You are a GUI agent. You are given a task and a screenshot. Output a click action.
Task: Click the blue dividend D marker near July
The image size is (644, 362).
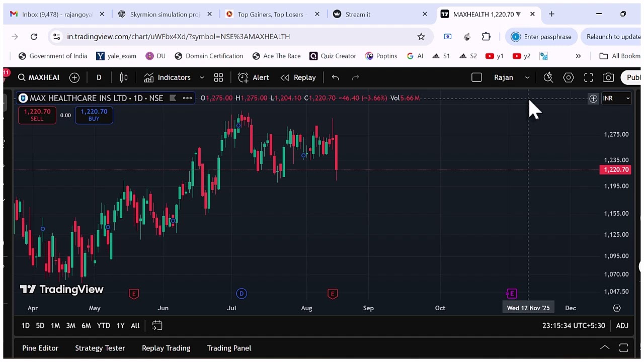coord(242,294)
